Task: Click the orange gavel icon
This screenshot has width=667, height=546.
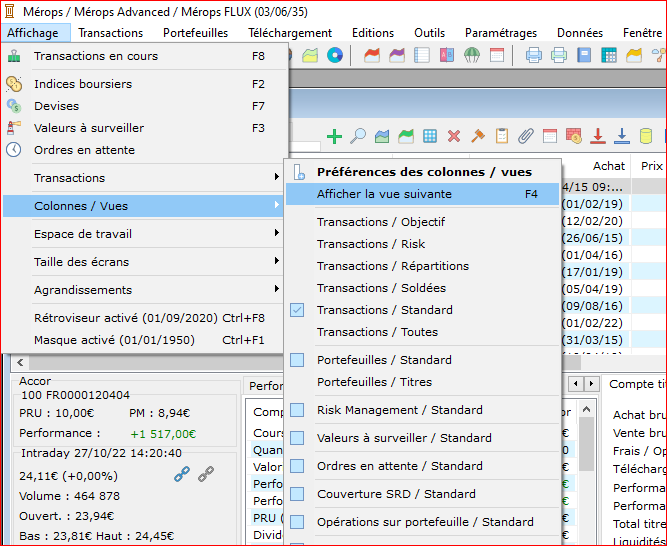Action: pyautogui.click(x=478, y=136)
